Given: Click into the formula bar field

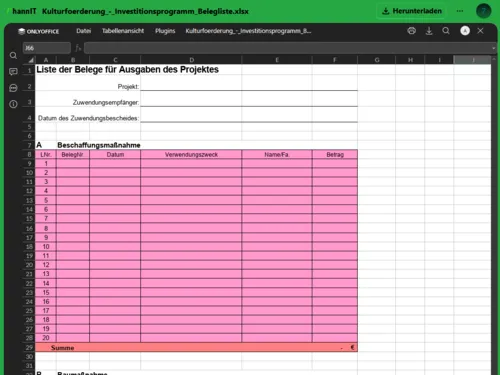Looking at the screenshot, I should point(288,48).
